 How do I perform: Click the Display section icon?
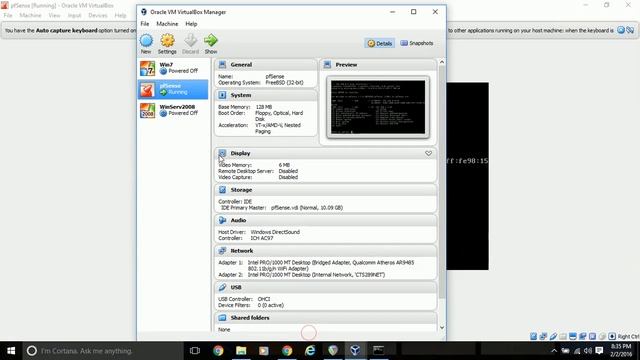tap(222, 153)
